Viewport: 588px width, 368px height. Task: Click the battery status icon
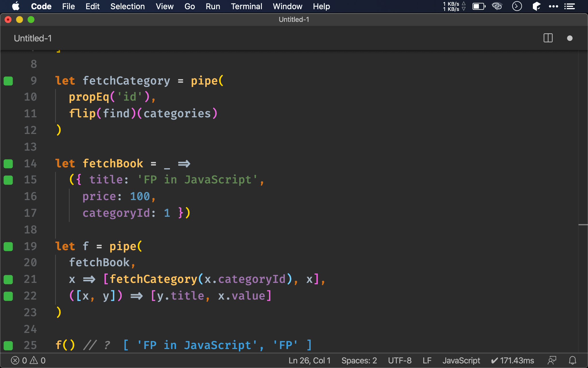pyautogui.click(x=479, y=6)
